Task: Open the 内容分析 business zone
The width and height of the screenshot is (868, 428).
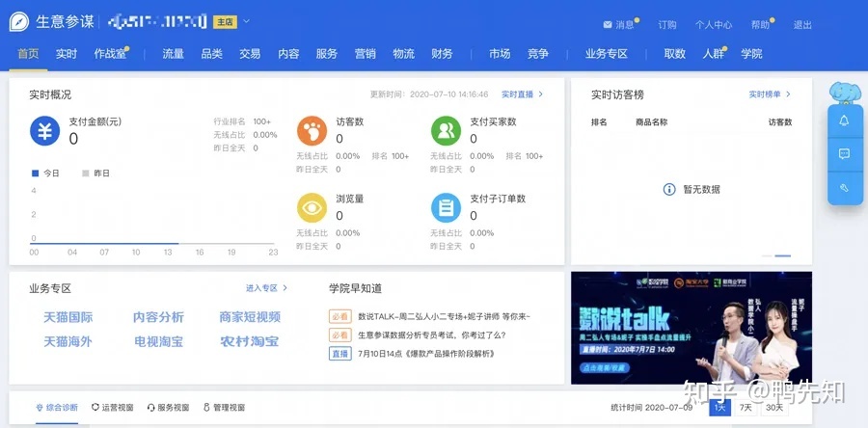Action: pyautogui.click(x=158, y=317)
